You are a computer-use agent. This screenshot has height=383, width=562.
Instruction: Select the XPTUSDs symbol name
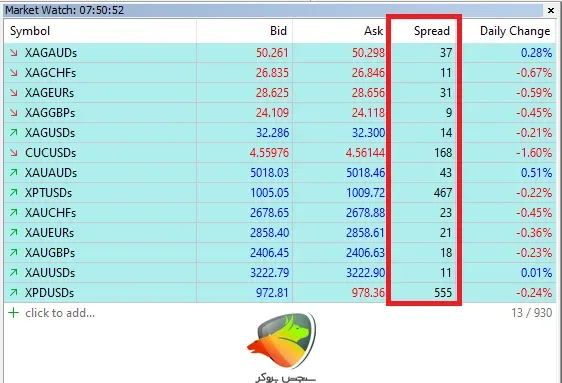pos(48,193)
